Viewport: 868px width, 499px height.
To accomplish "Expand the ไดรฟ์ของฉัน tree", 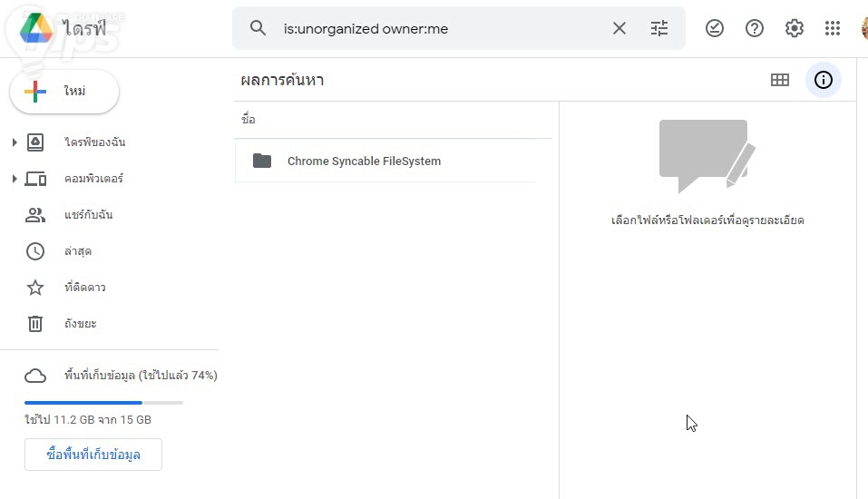I will point(15,142).
